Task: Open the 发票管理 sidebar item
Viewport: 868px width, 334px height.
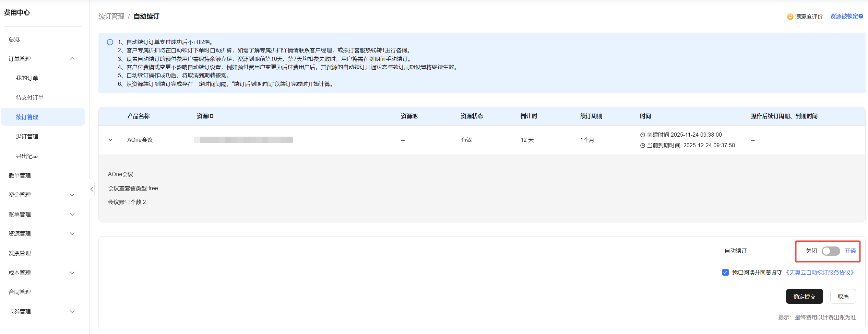Action: (x=20, y=253)
